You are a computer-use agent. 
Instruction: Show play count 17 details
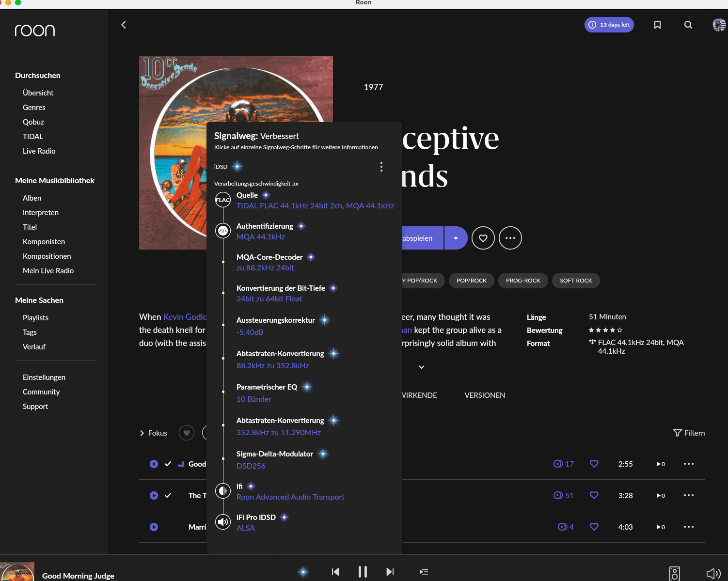[x=564, y=464]
